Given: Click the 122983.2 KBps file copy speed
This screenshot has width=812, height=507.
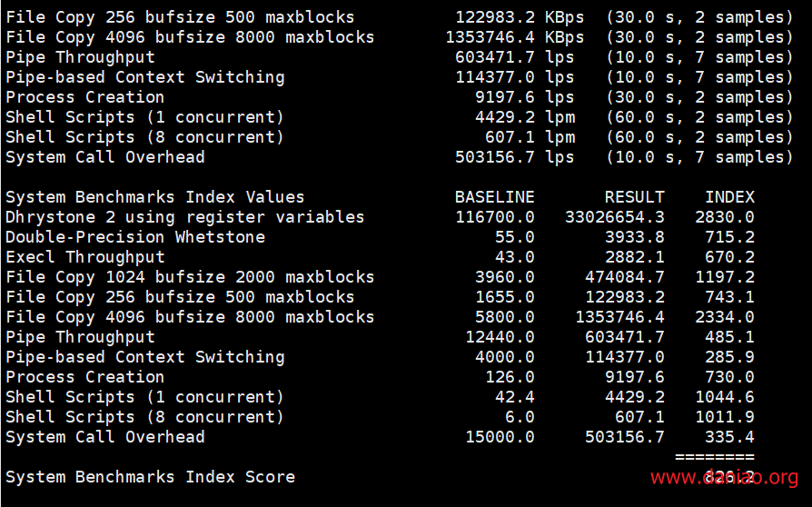Looking at the screenshot, I should (x=520, y=17).
